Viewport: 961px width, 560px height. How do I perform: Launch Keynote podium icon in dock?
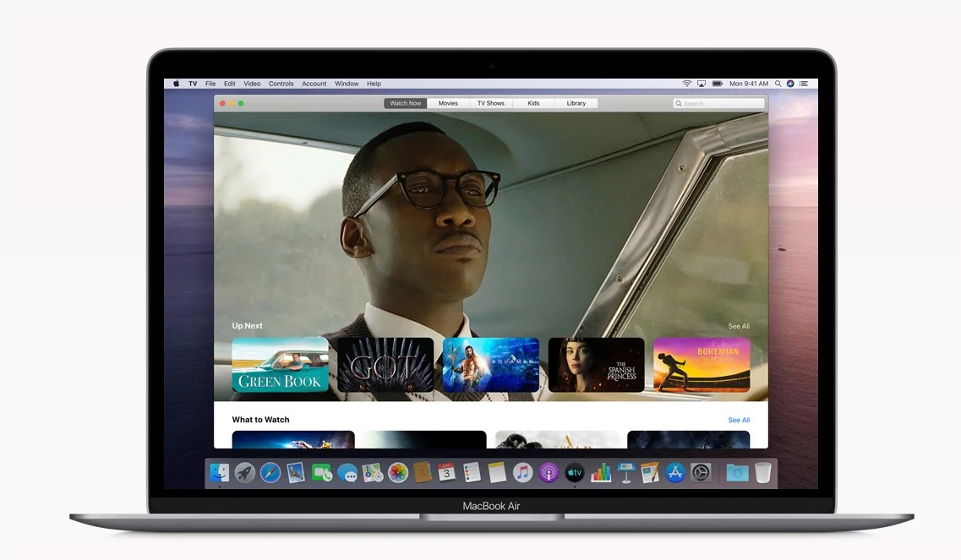point(625,472)
